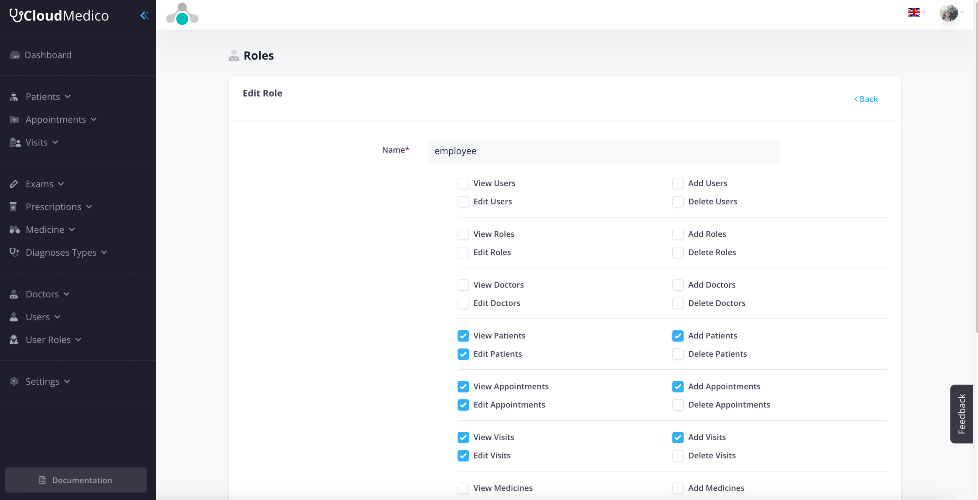Enable the View Medicines checkbox
The width and height of the screenshot is (978, 500).
pos(463,488)
